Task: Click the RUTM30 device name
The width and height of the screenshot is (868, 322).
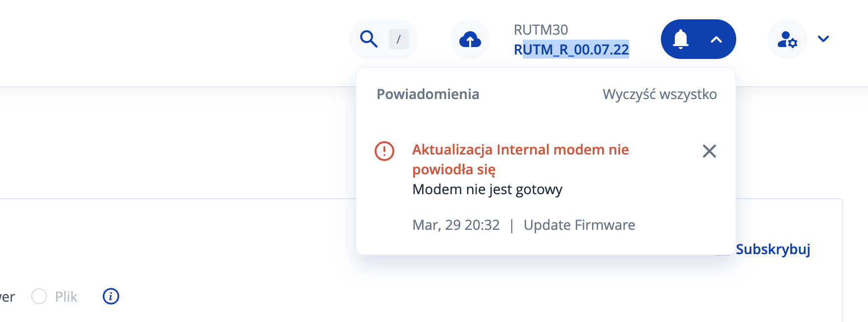Action: pyautogui.click(x=541, y=30)
